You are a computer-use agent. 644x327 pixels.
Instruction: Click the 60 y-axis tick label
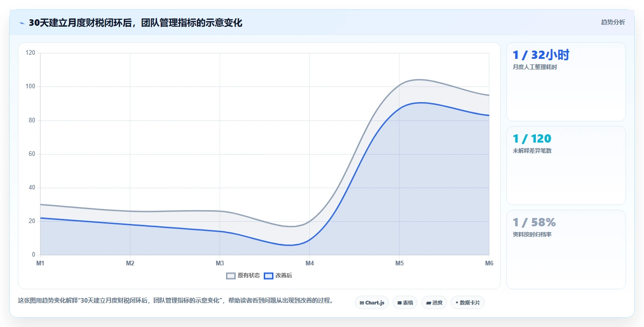32,154
